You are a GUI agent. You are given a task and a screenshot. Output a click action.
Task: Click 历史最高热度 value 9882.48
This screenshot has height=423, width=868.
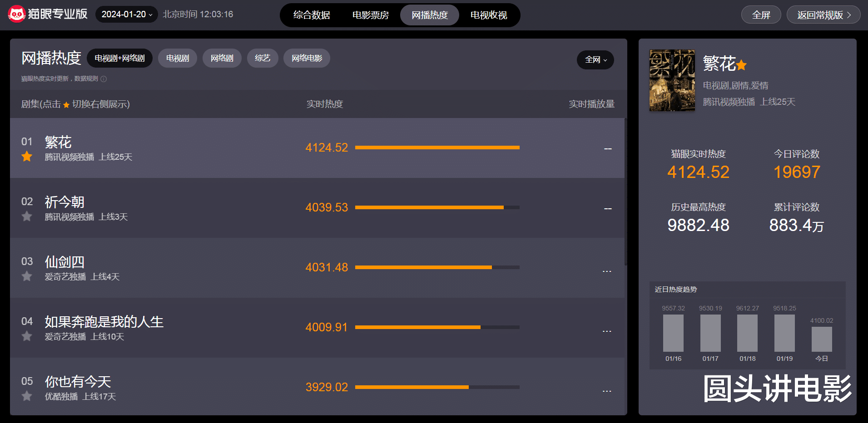(x=698, y=225)
